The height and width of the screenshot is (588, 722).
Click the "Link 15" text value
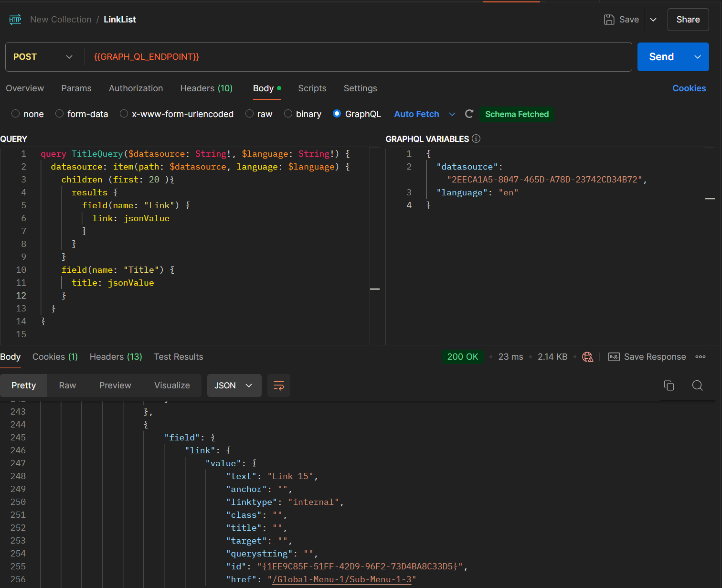point(290,476)
